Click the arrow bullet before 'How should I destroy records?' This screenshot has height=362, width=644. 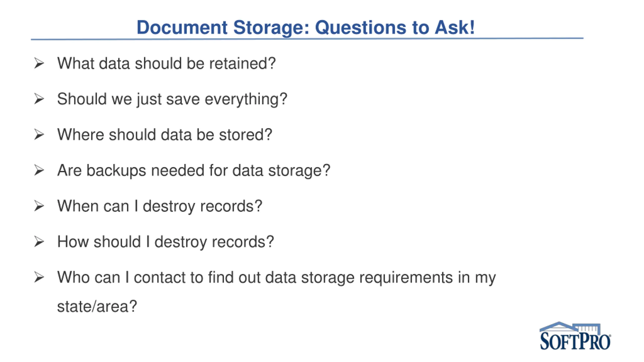pos(39,242)
